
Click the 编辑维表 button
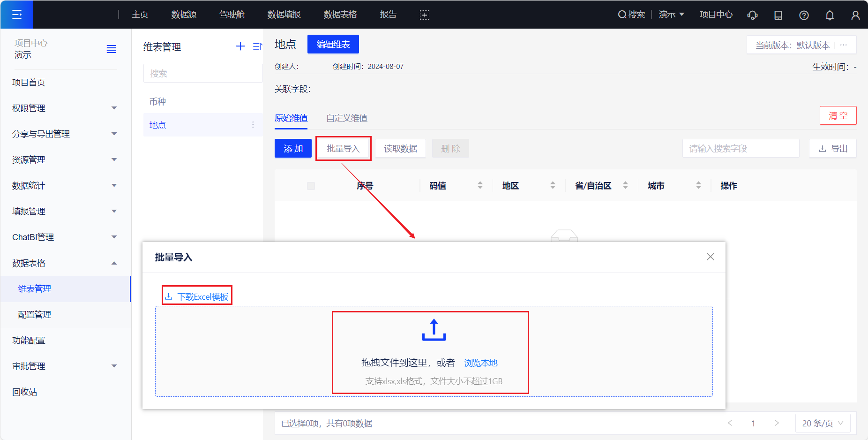point(333,44)
